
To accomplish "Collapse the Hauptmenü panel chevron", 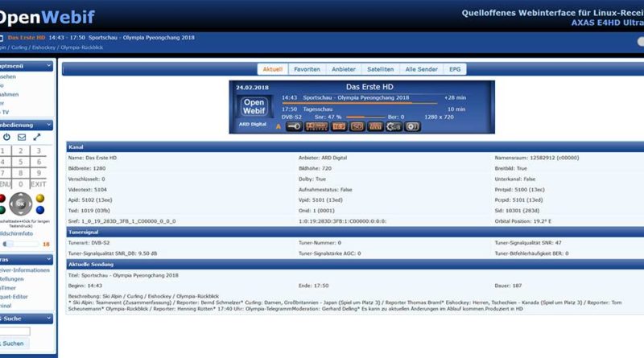I will pyautogui.click(x=49, y=66).
